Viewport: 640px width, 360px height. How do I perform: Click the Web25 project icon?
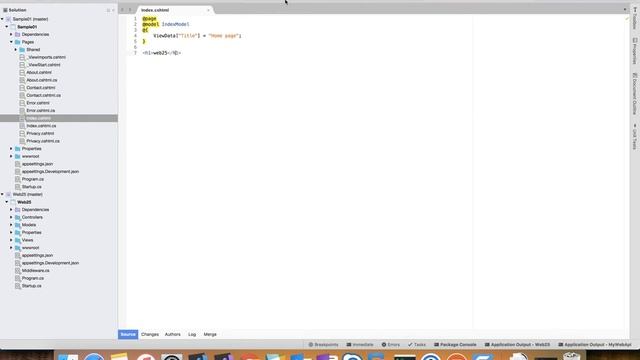(x=13, y=202)
